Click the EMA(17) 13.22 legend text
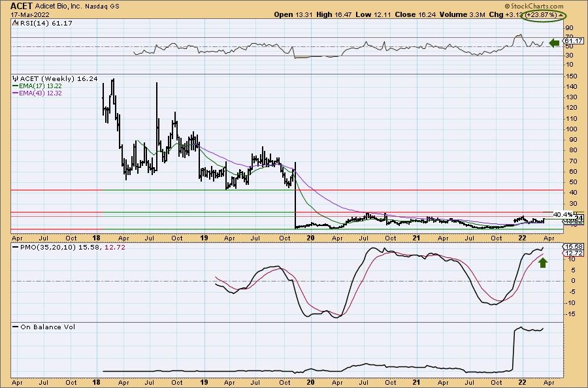This screenshot has width=588, height=388. 41,86
